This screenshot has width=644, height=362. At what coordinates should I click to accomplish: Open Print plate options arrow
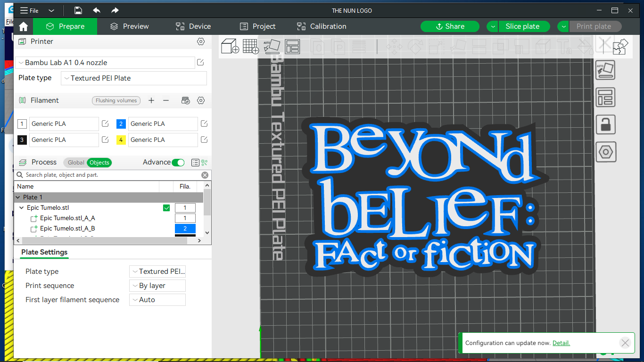563,26
